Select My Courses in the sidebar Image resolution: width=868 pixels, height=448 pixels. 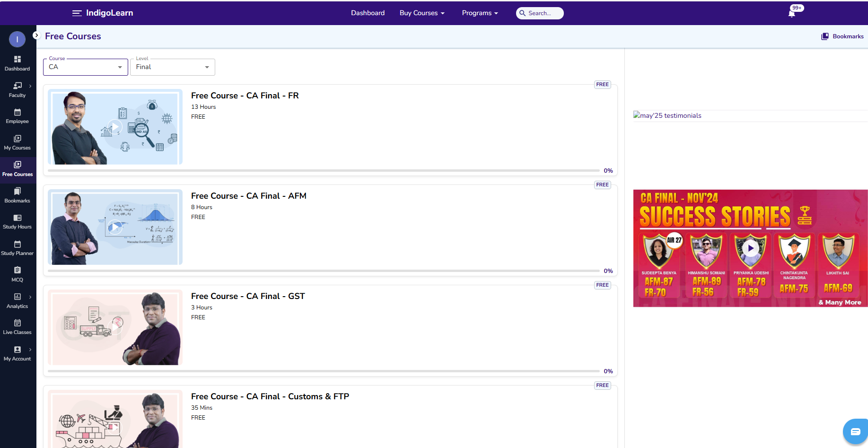pyautogui.click(x=18, y=142)
